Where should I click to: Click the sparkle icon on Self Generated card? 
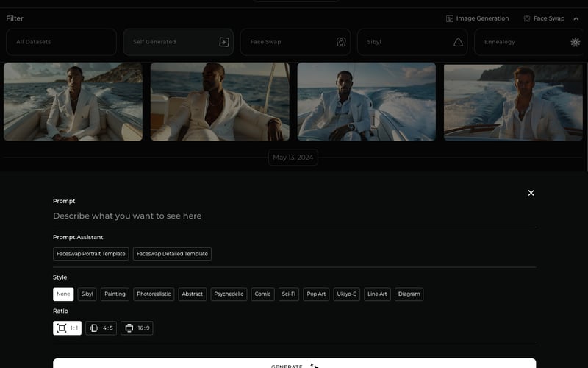[x=224, y=42]
